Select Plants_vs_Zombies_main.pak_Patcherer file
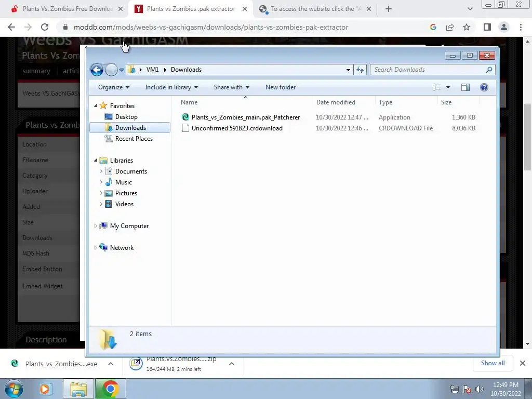Image resolution: width=532 pixels, height=399 pixels. pyautogui.click(x=246, y=117)
